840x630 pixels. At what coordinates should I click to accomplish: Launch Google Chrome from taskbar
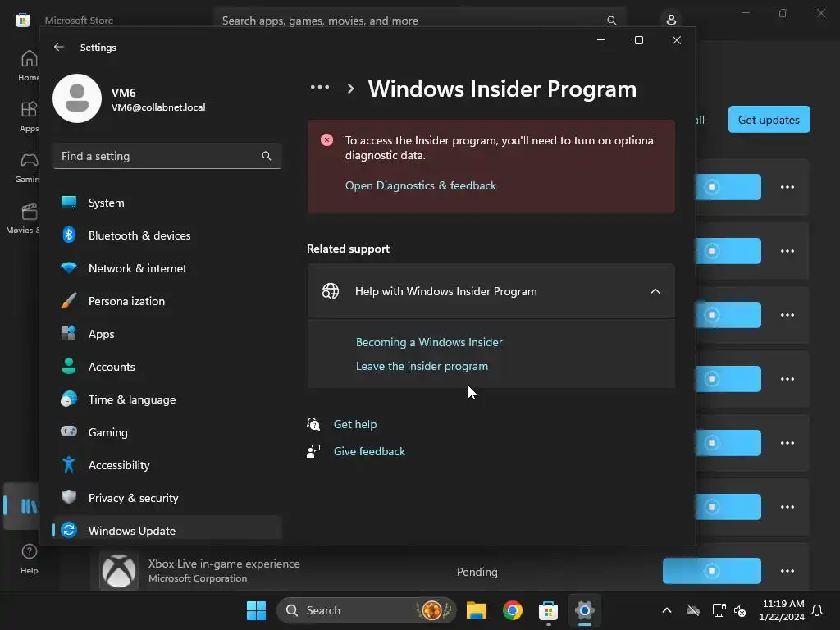(512, 610)
